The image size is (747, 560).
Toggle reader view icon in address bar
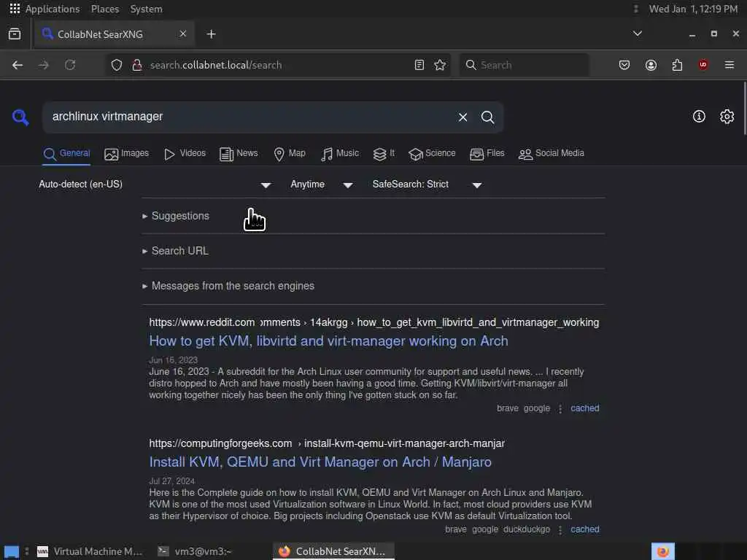click(x=419, y=65)
